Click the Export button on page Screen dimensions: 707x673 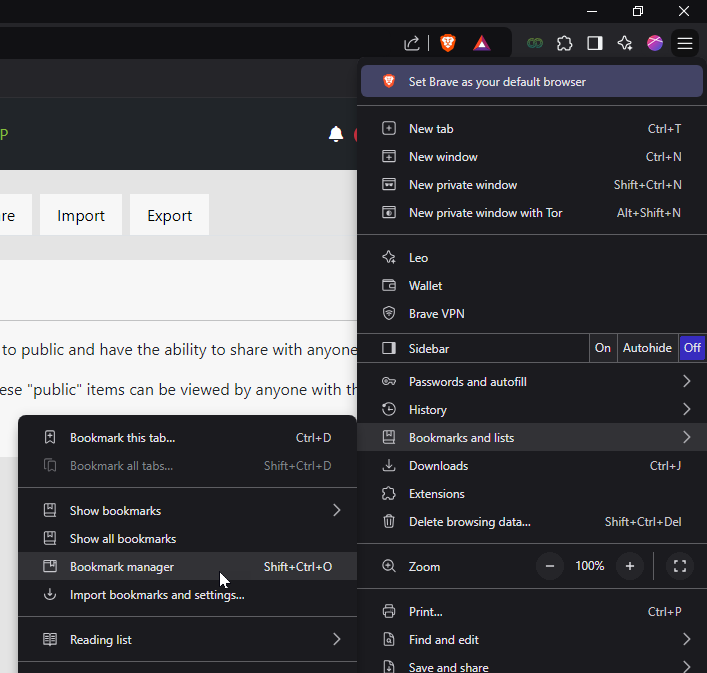click(x=170, y=215)
